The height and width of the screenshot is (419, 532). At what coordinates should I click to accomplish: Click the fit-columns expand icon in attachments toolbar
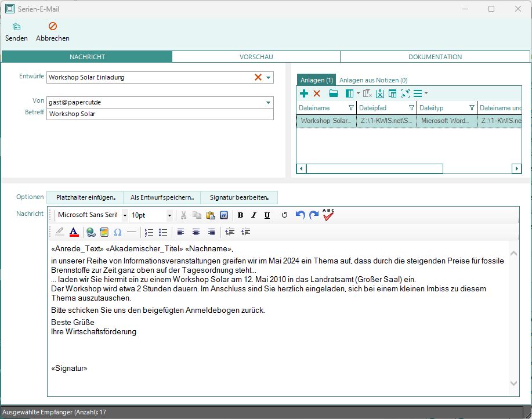(406, 93)
